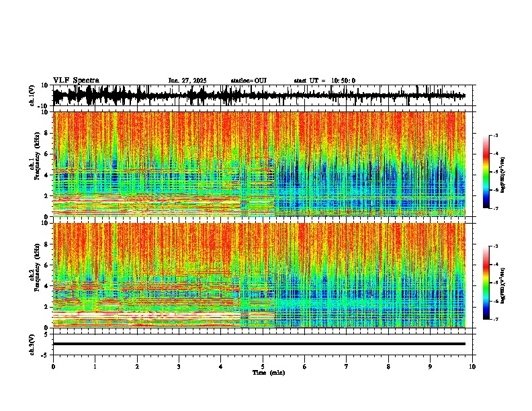This screenshot has height=411, width=532.
Task: Click the "2" kHz tick on ch.1 frequency axis
Action: coord(46,195)
